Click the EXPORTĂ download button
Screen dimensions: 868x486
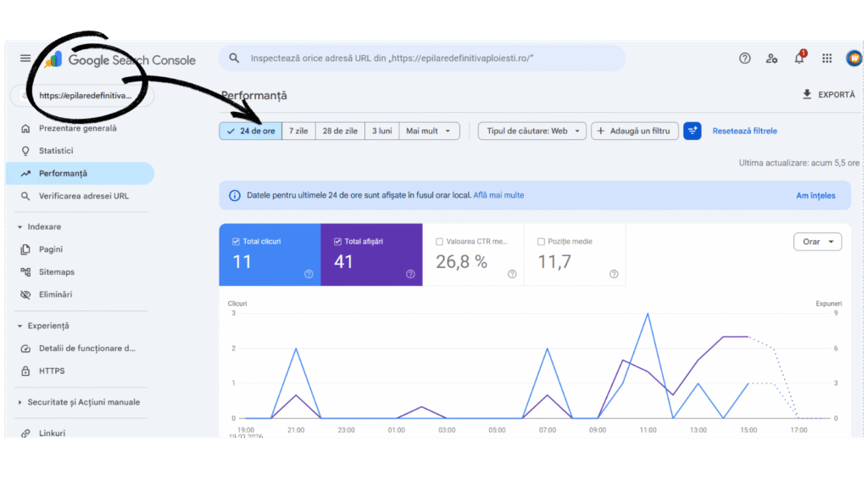point(828,95)
